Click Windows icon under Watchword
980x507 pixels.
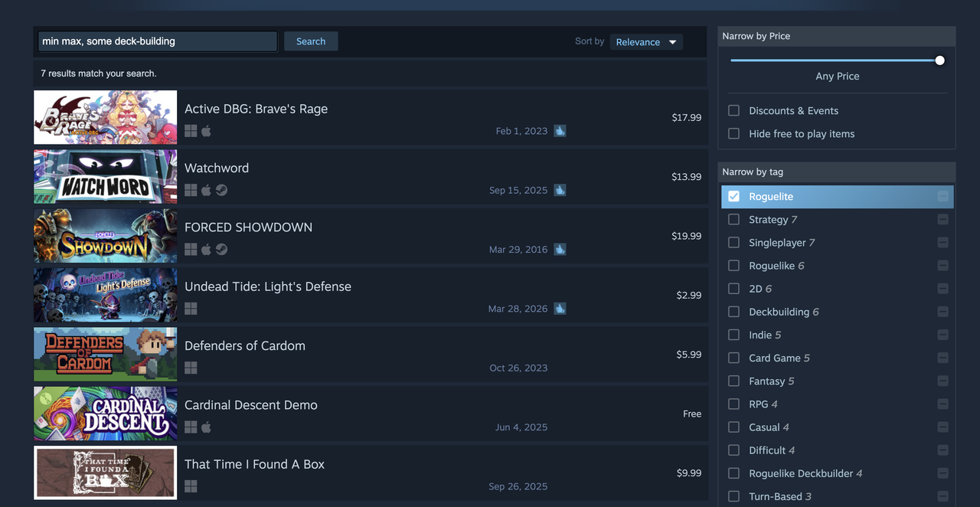click(x=191, y=190)
